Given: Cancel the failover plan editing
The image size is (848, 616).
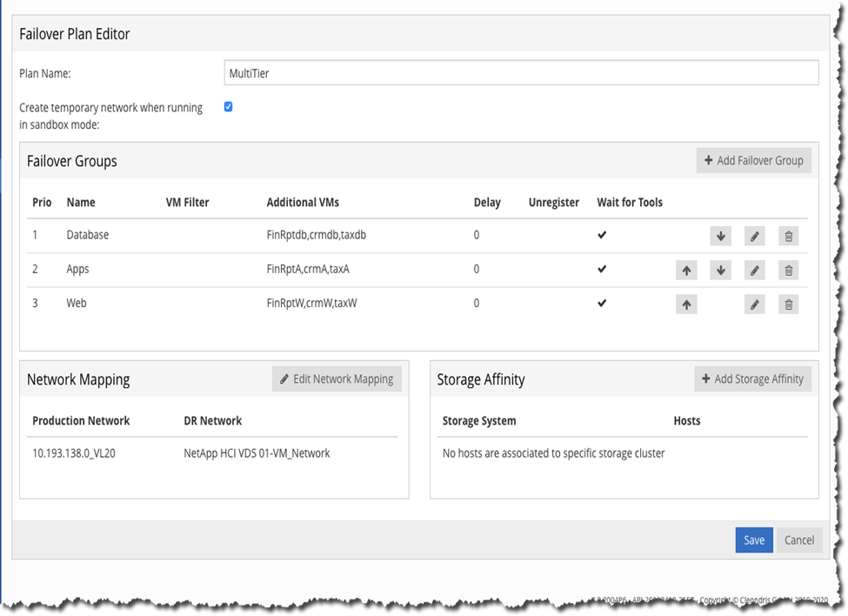Looking at the screenshot, I should (x=798, y=540).
